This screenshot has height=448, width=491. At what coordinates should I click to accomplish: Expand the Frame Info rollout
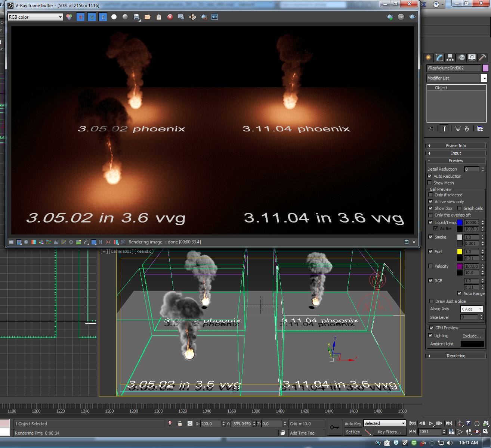point(456,146)
